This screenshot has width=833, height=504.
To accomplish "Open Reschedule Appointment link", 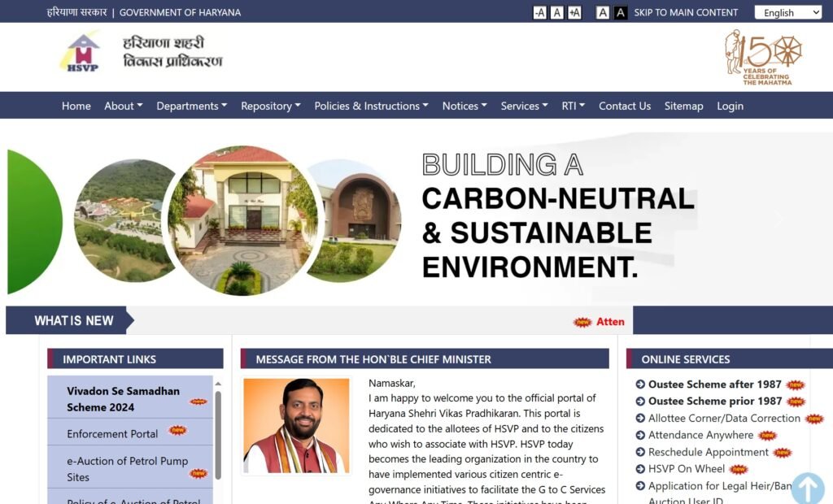I will pos(709,453).
